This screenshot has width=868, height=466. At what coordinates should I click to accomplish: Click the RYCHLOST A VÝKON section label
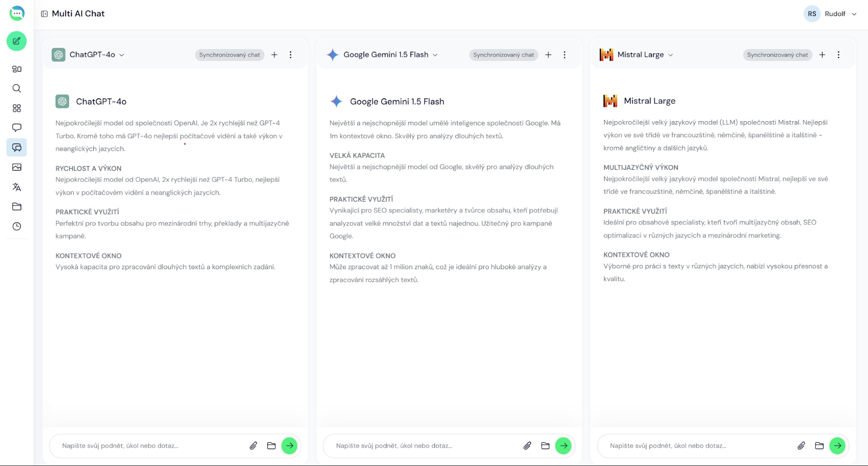point(89,169)
